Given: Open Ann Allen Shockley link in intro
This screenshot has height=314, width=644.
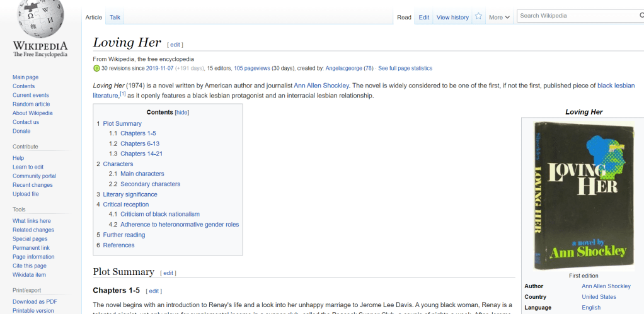Looking at the screenshot, I should [x=321, y=86].
